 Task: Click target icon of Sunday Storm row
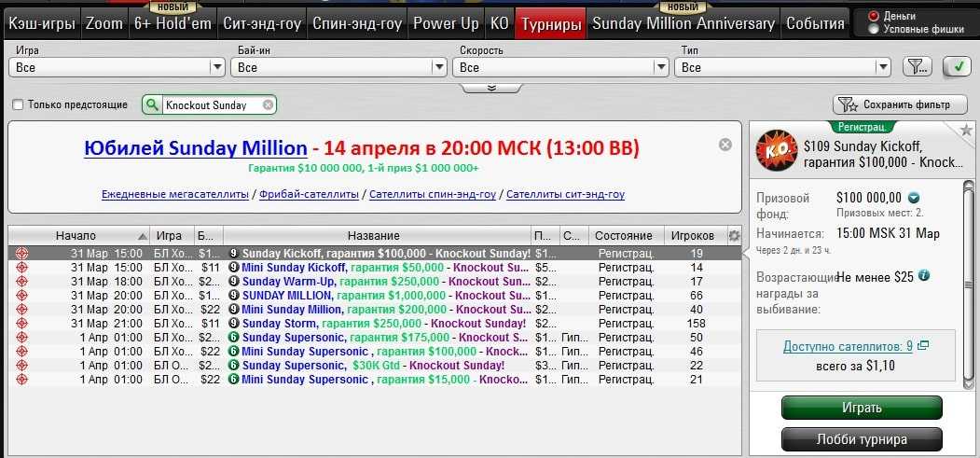(x=21, y=323)
